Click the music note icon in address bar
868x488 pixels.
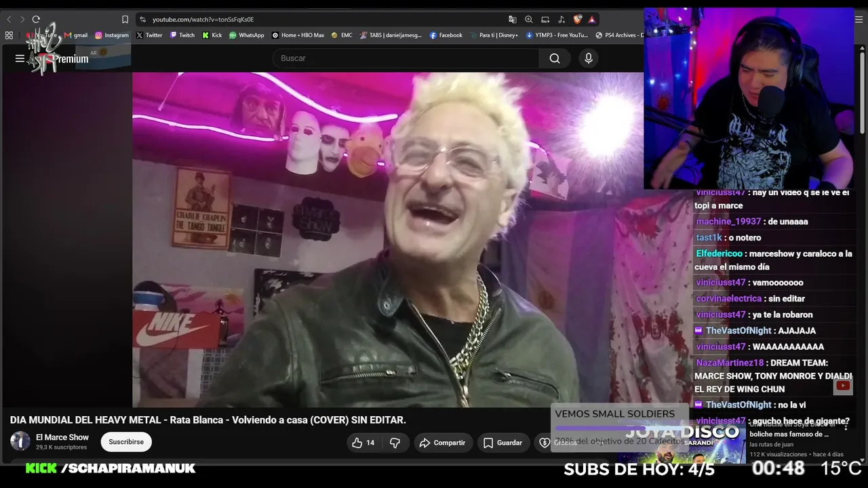(561, 19)
